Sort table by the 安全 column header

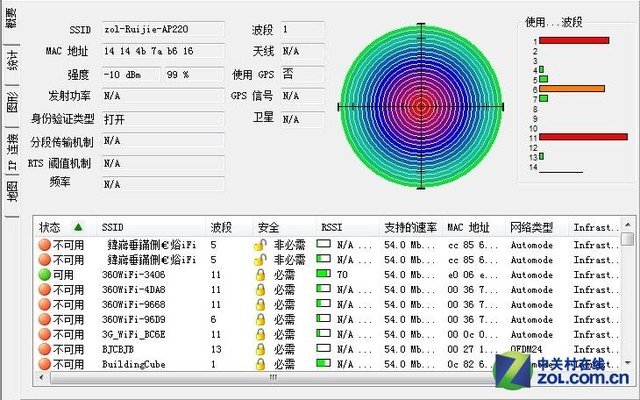point(284,227)
